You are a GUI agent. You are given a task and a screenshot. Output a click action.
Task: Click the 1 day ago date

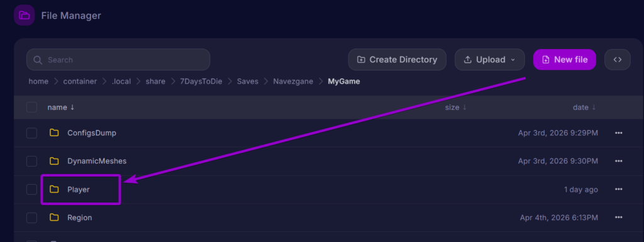point(580,189)
